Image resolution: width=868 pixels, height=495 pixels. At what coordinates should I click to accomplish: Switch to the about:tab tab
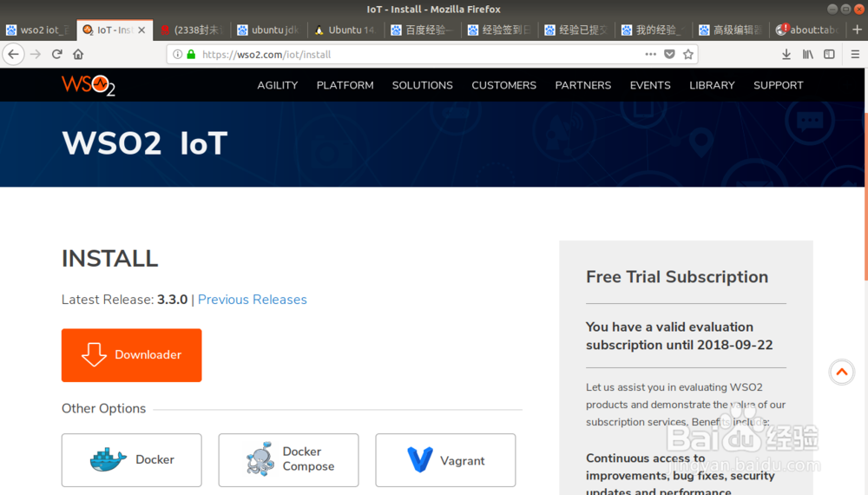point(807,30)
